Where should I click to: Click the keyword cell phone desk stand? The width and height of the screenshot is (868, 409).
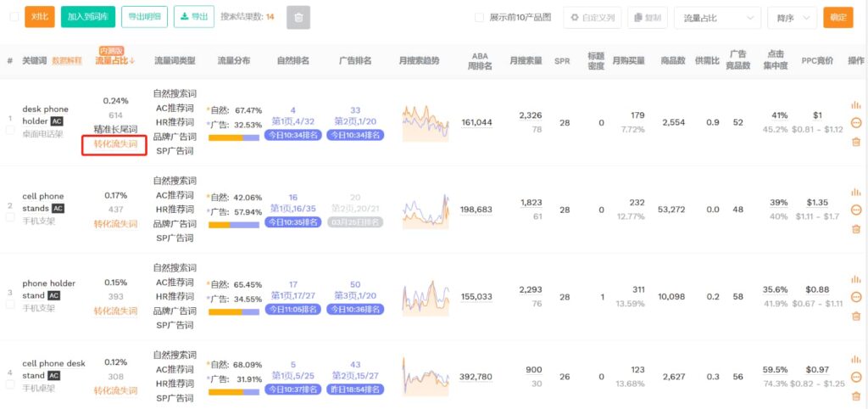pyautogui.click(x=53, y=369)
